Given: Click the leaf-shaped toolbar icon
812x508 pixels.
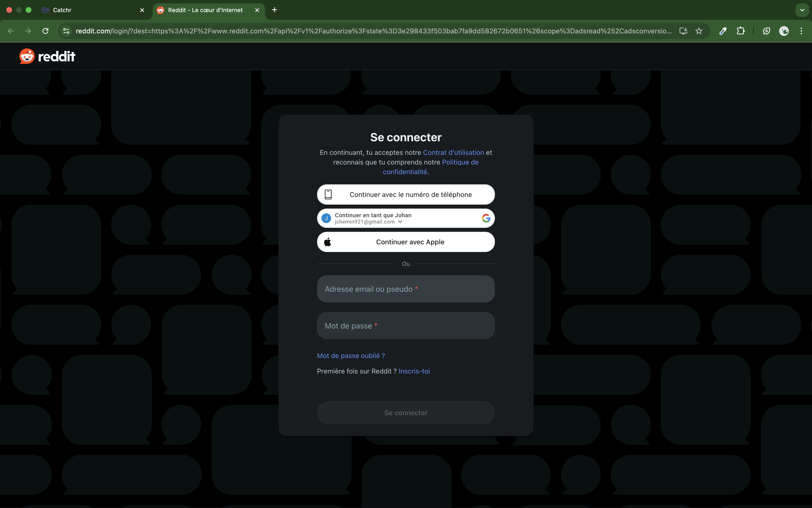Looking at the screenshot, I should pos(766,31).
